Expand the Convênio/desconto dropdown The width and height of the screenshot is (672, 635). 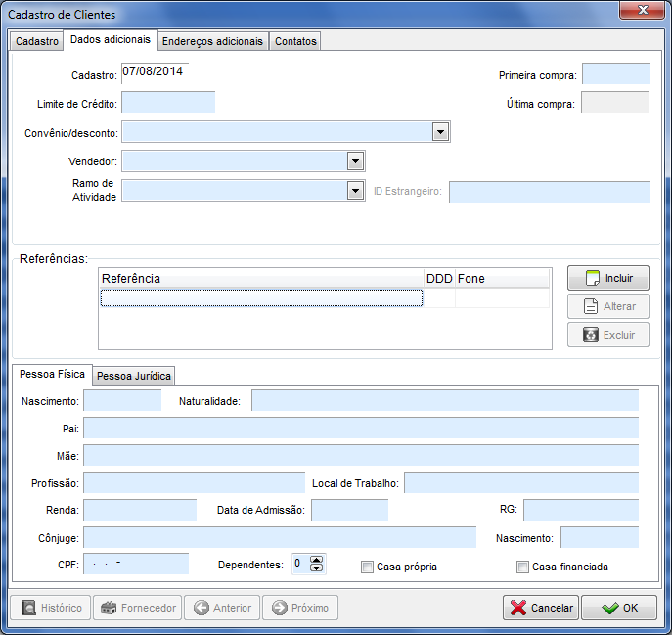tap(440, 132)
